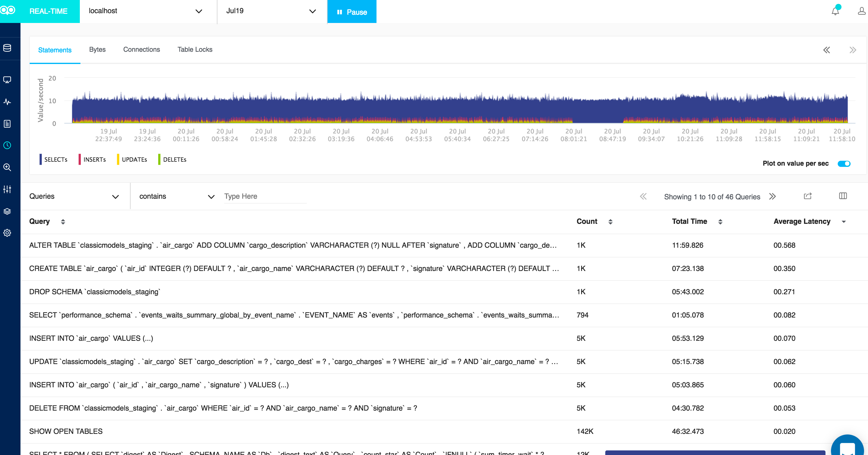This screenshot has height=455, width=868.
Task: Open the magnifier zoom sidebar icon
Action: tap(7, 167)
